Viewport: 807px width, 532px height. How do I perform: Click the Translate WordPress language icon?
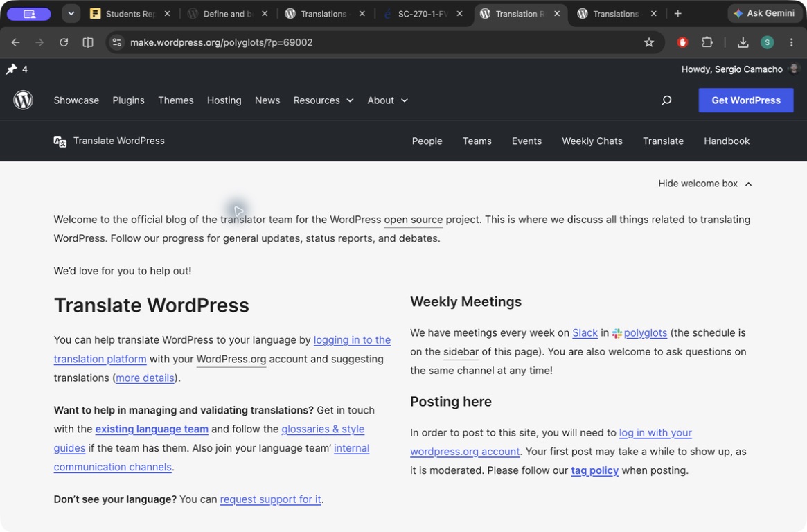[x=60, y=141]
